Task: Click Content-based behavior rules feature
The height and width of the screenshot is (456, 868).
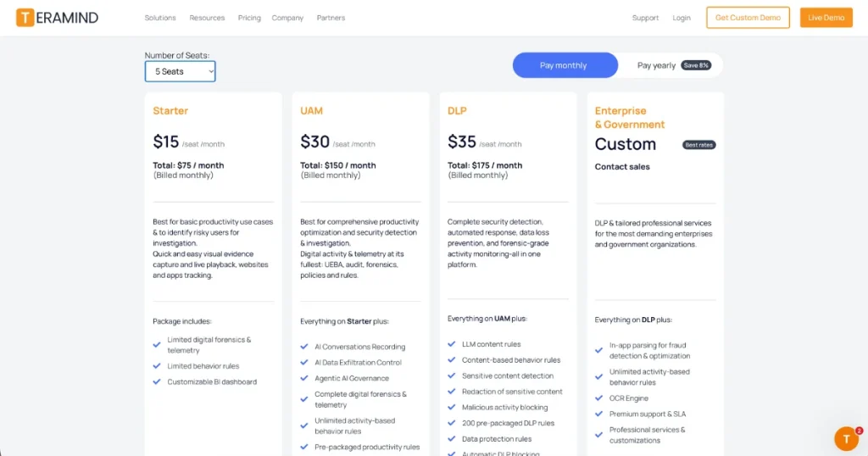Action: 511,360
